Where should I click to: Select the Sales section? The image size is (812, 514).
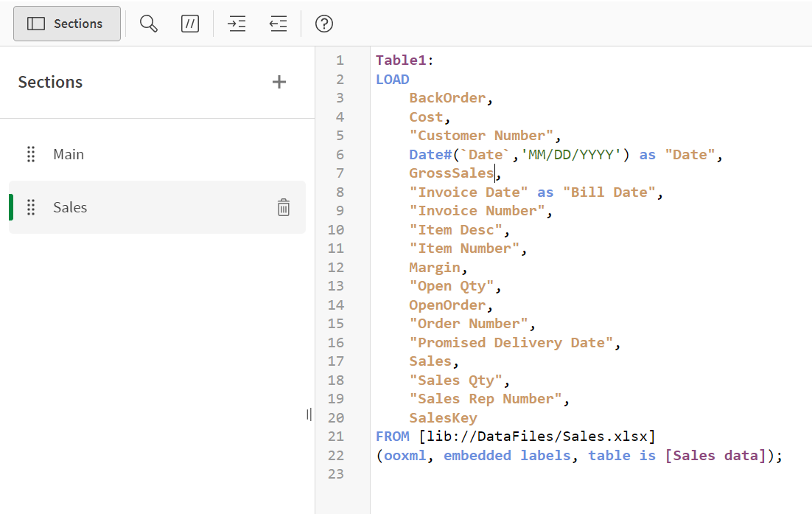[157, 207]
